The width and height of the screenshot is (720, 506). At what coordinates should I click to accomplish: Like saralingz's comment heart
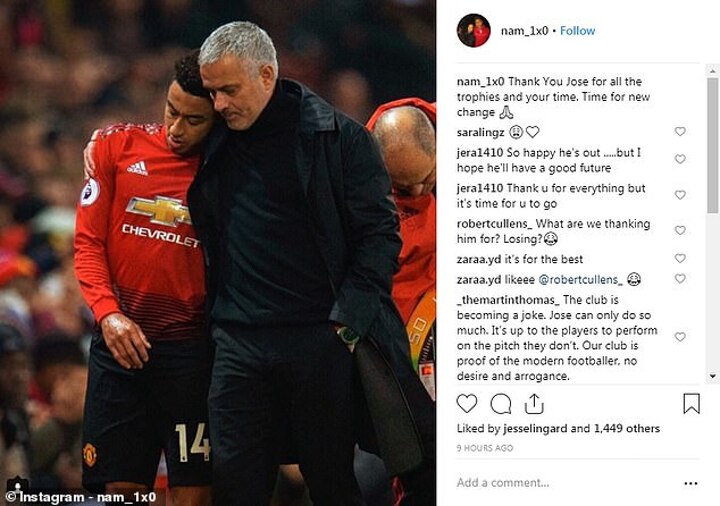680,131
